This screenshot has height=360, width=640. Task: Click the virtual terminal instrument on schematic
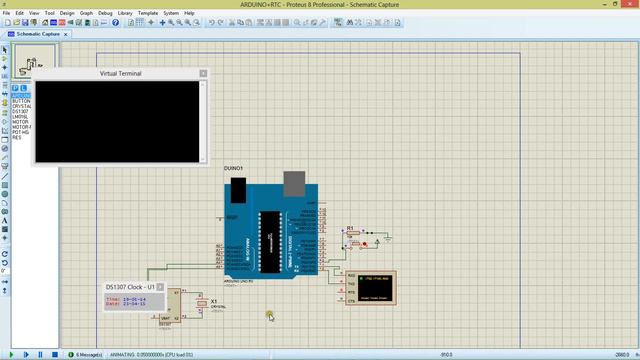click(371, 288)
